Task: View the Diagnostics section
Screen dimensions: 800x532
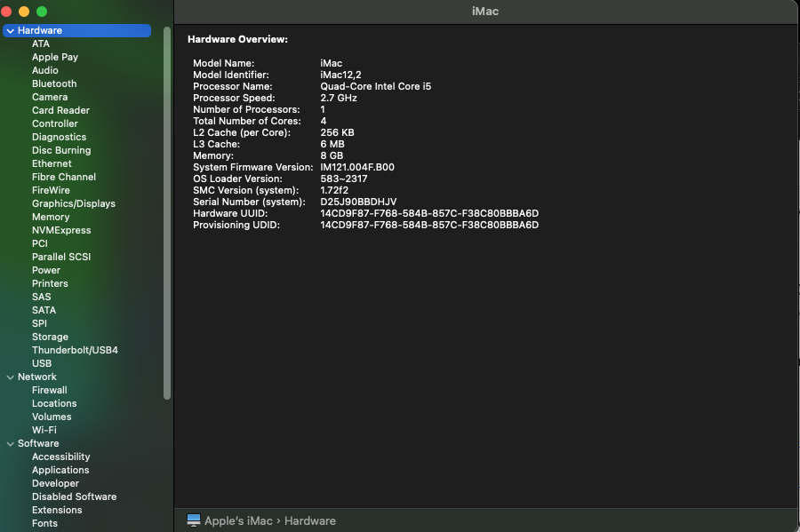Action: click(x=59, y=137)
